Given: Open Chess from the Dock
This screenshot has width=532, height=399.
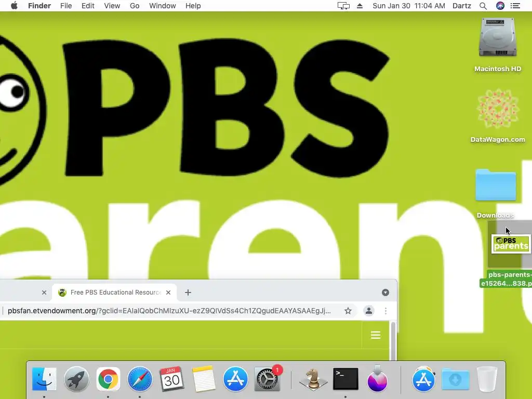Looking at the screenshot, I should 313,379.
